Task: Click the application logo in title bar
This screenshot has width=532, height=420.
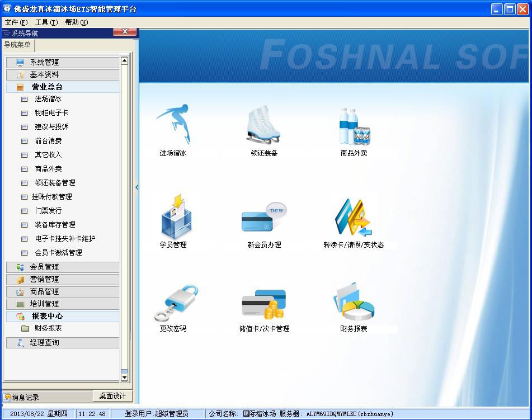Action: 7,9
